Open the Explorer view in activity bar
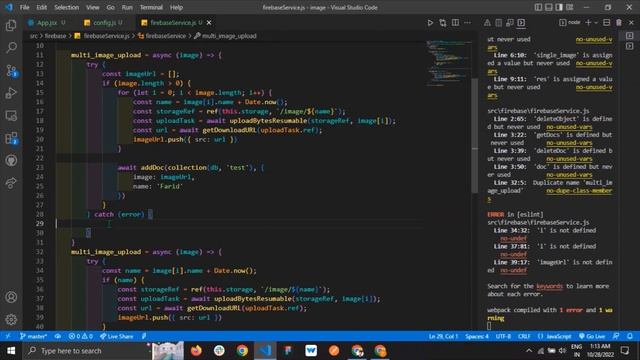Screen dimensions: 640x360 11,25
